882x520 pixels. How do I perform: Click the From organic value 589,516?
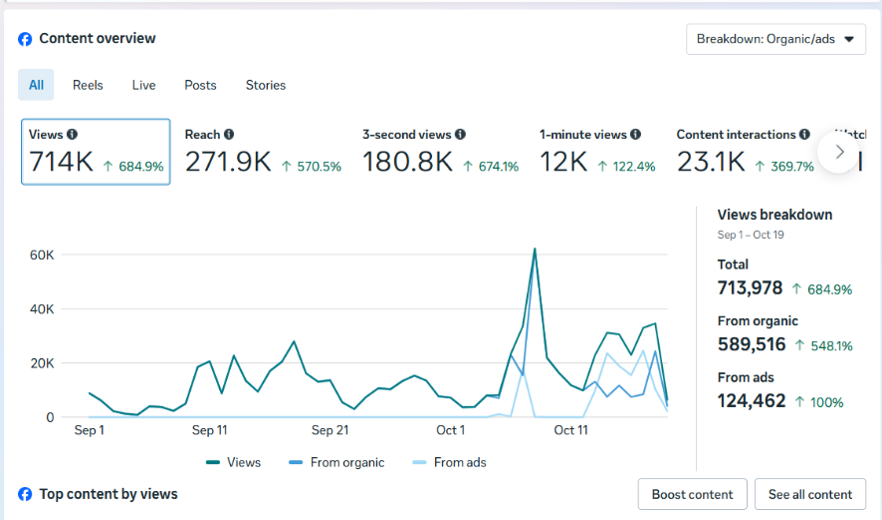[x=752, y=344]
